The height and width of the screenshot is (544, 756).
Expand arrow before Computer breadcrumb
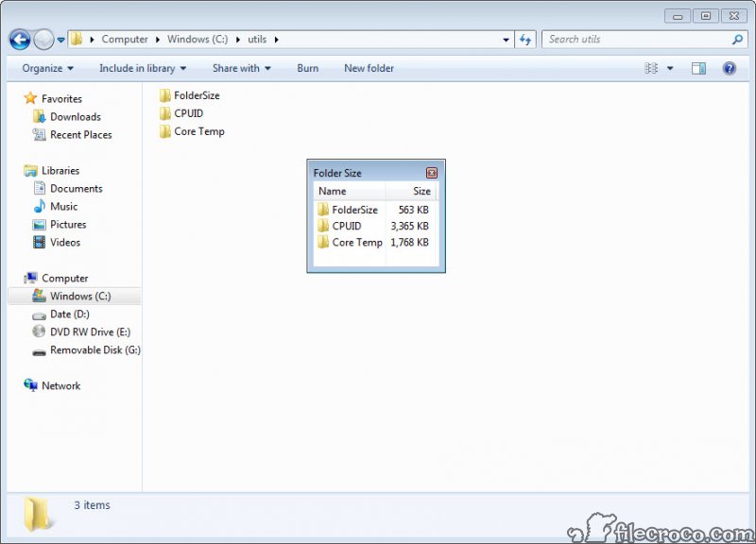pos(92,40)
